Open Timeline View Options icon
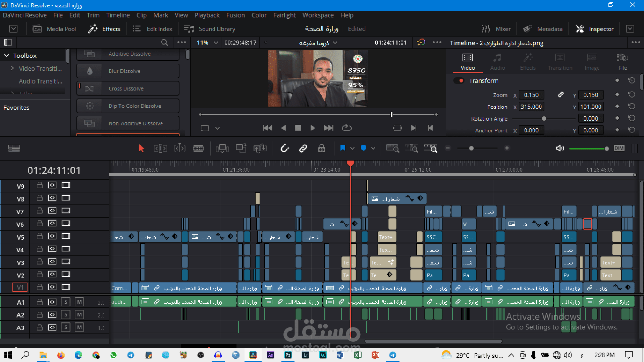This screenshot has height=362, width=644. (14, 148)
